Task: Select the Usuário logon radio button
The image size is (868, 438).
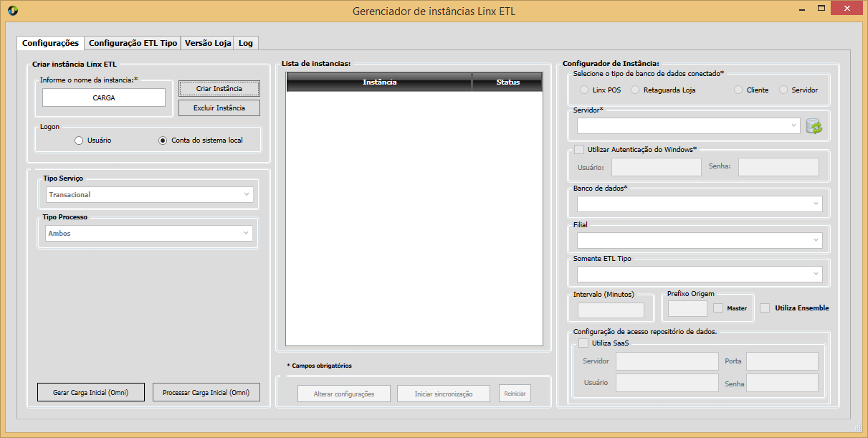Action: (x=79, y=141)
